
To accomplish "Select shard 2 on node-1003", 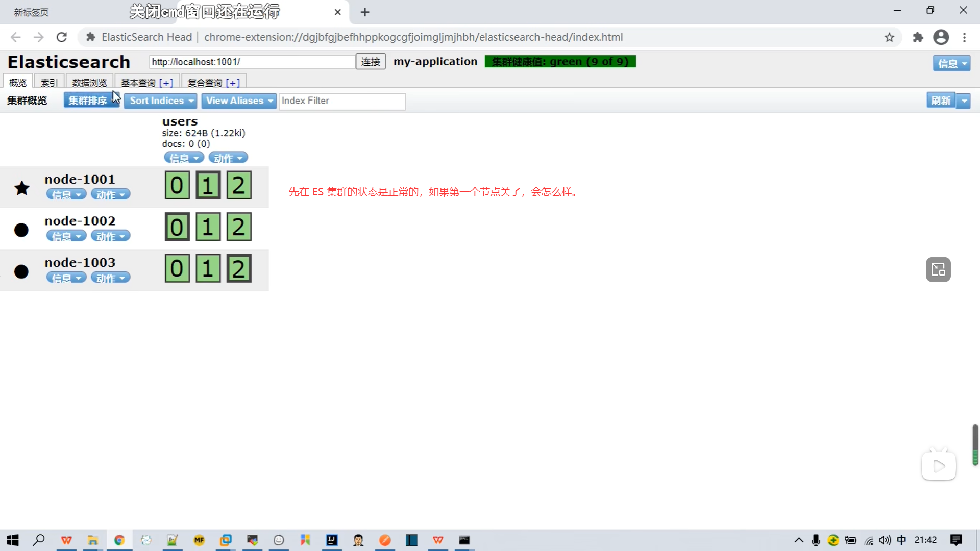I will (239, 268).
